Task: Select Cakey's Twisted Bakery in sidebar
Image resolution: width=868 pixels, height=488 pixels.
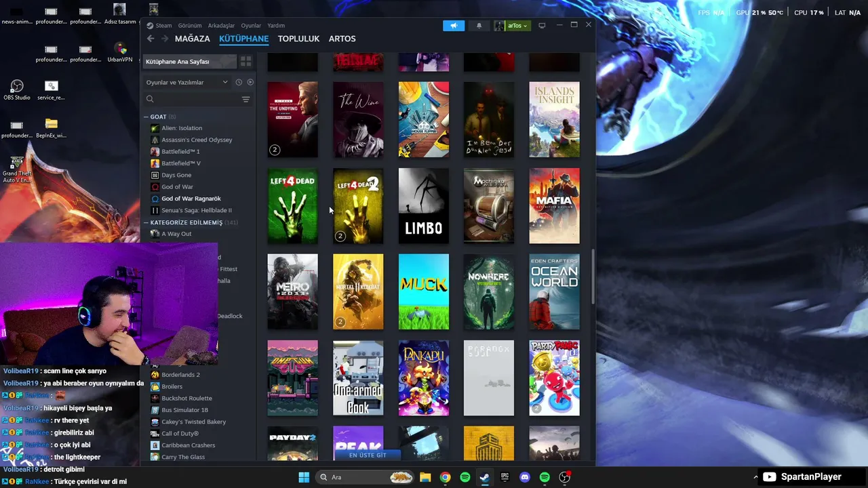Action: click(x=193, y=422)
